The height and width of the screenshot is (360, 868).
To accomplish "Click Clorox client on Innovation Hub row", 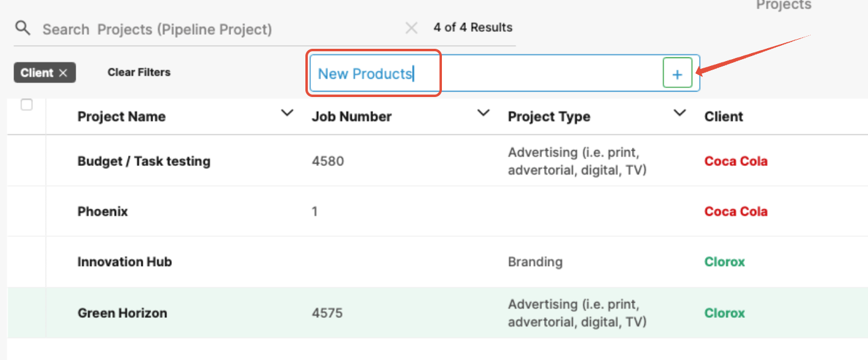I will point(725,262).
